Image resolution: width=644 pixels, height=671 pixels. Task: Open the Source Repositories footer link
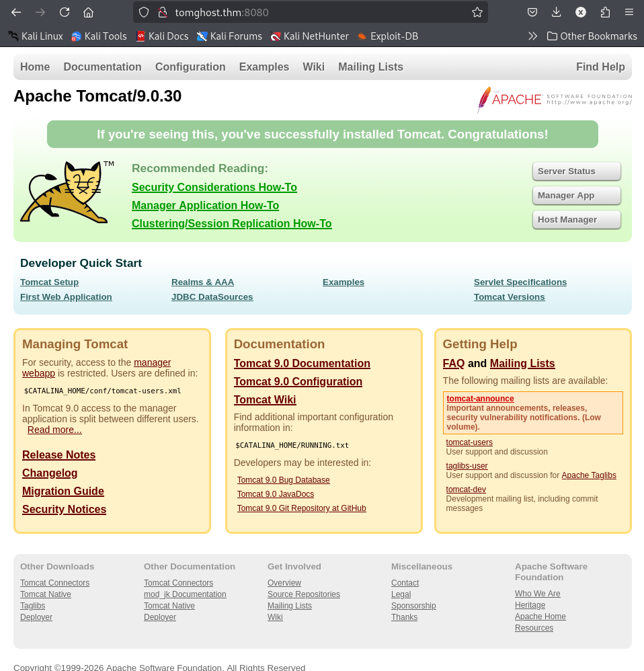click(304, 594)
